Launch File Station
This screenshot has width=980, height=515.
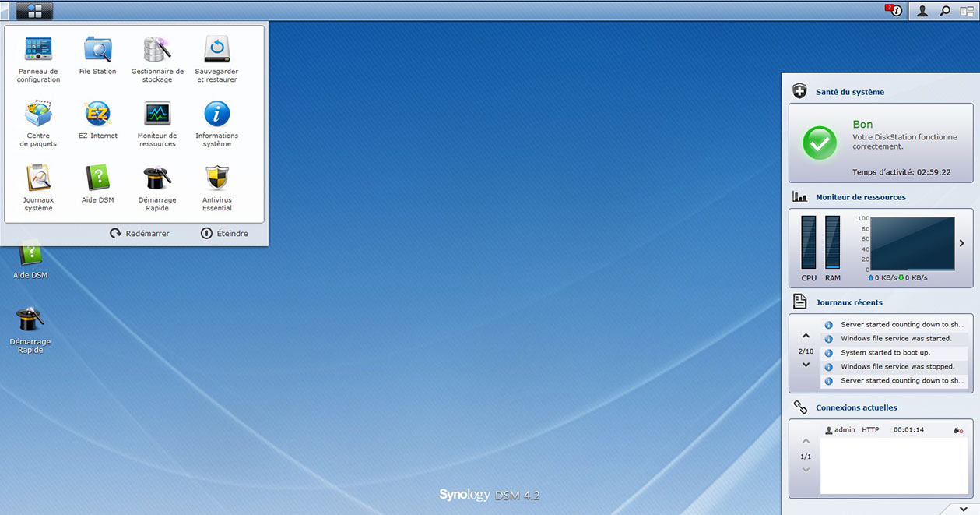pos(97,55)
